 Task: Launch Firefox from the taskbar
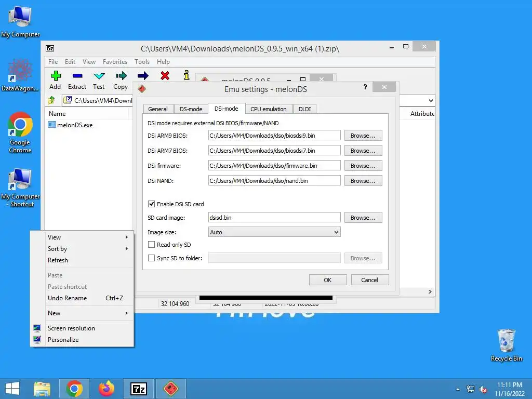[107, 389]
